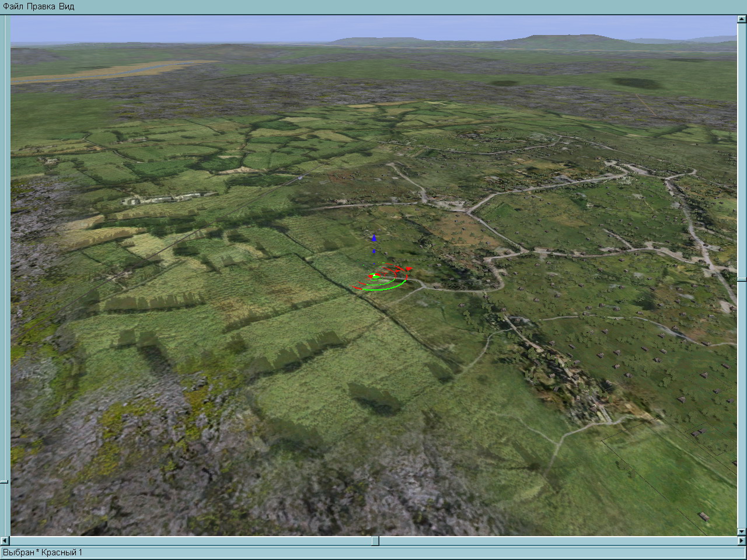Image resolution: width=747 pixels, height=560 pixels.
Task: Click the horizontal scrollbar thumb under the viewport
Action: coord(375,541)
